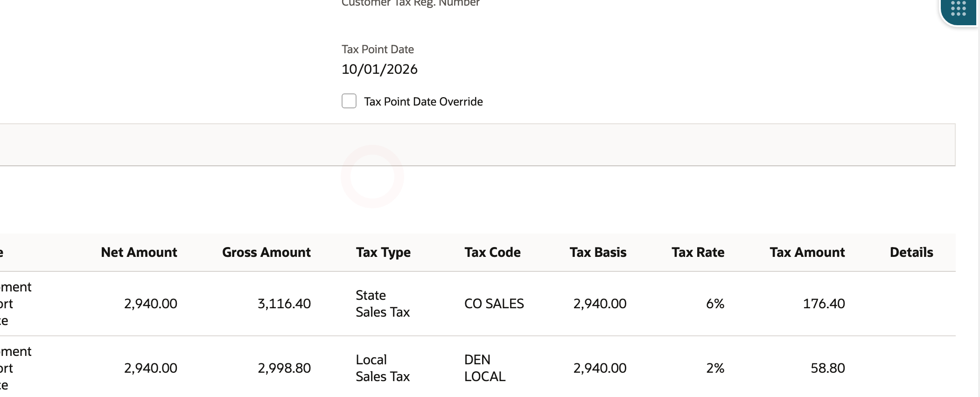Select the Local Sales Tax type cell
Screen dimensions: 980x397
click(x=383, y=368)
